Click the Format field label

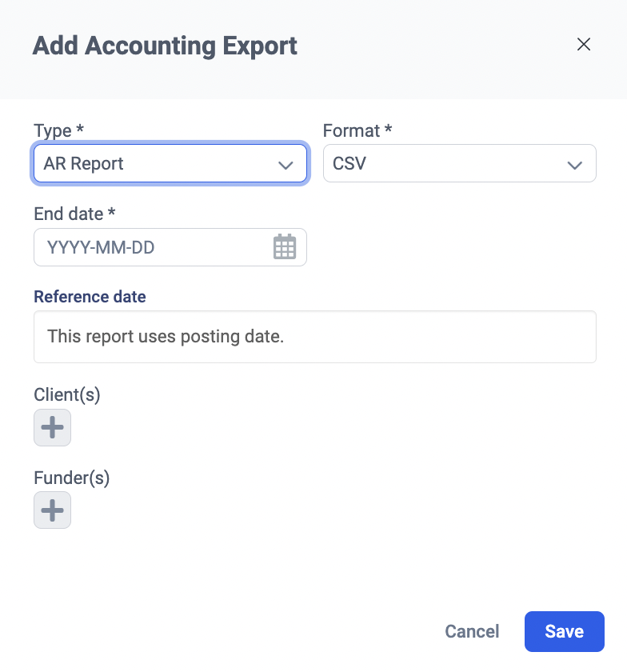351,130
